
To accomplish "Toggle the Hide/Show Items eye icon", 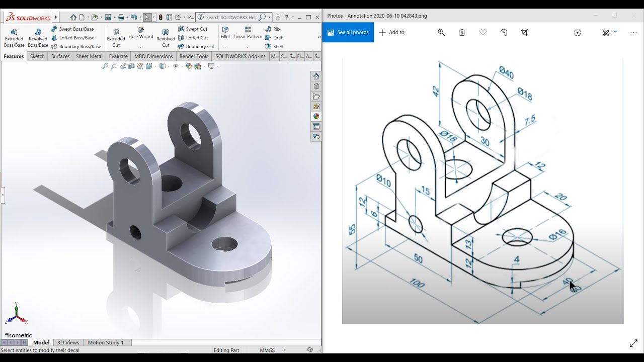I will point(176,66).
